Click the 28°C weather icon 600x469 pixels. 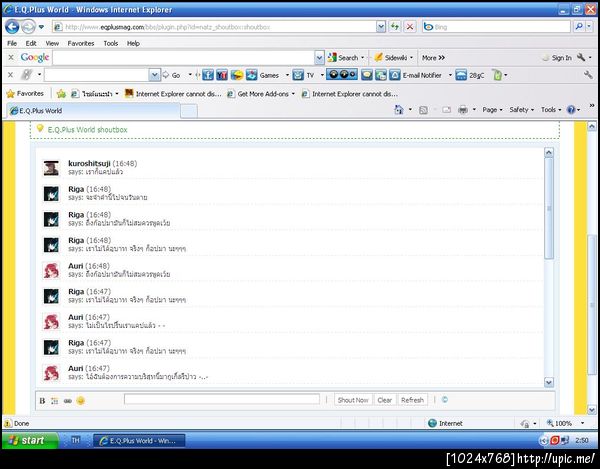461,75
